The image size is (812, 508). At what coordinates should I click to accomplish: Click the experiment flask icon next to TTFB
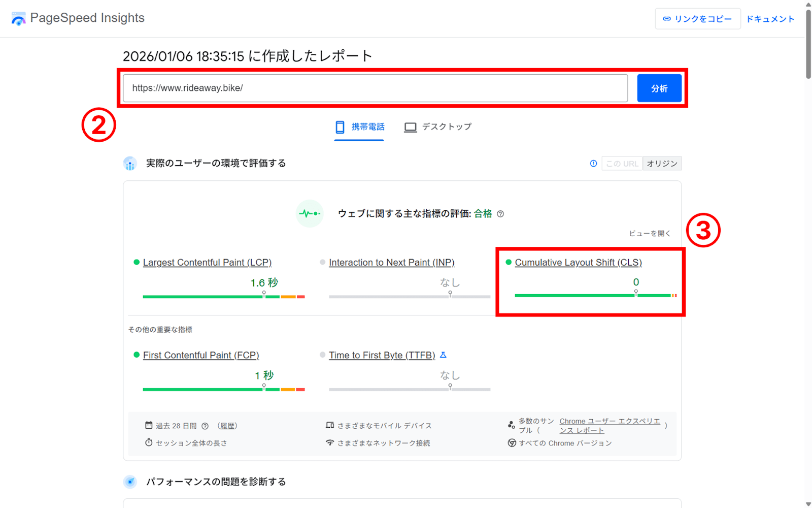443,355
